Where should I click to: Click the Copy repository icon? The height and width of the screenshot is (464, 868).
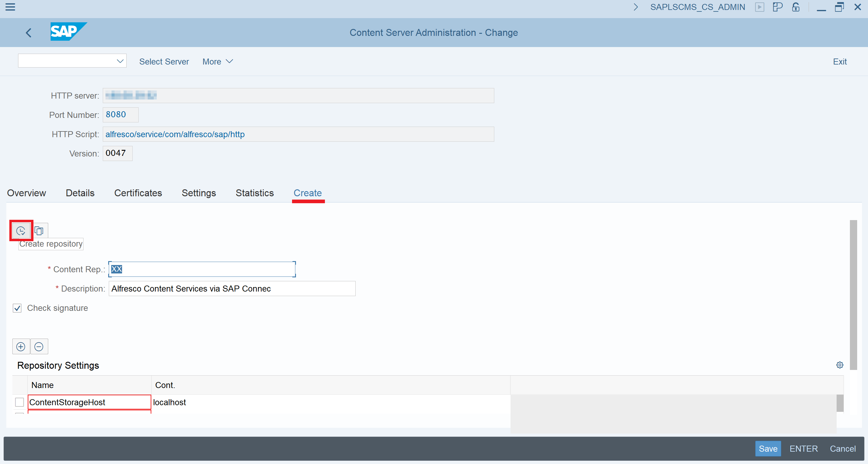[39, 230]
